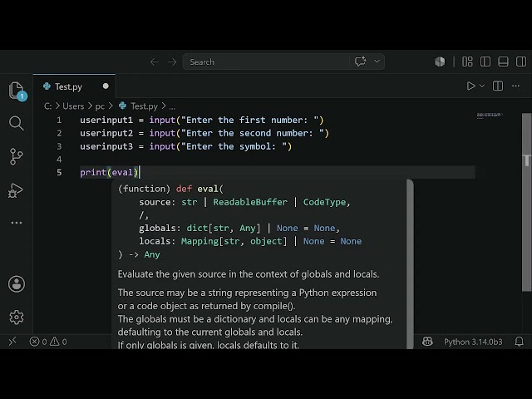Run the Python file
Image resolution: width=532 pixels, height=399 pixels.
pos(470,86)
